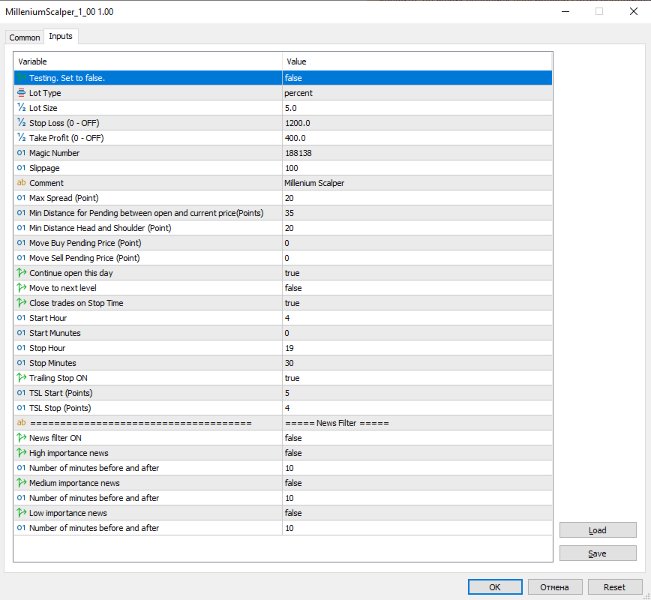
Task: Open the Lot Type 'percent' value dropdown
Action: tap(418, 93)
